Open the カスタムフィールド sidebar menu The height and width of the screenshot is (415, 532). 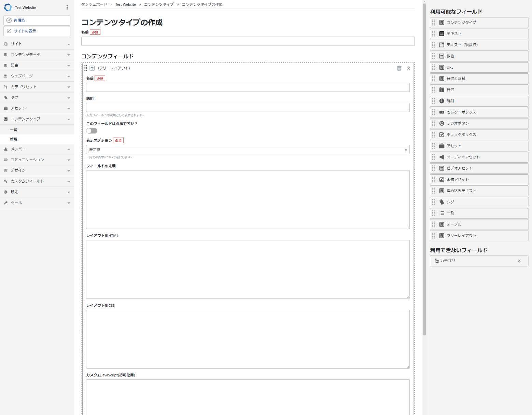[x=37, y=181]
